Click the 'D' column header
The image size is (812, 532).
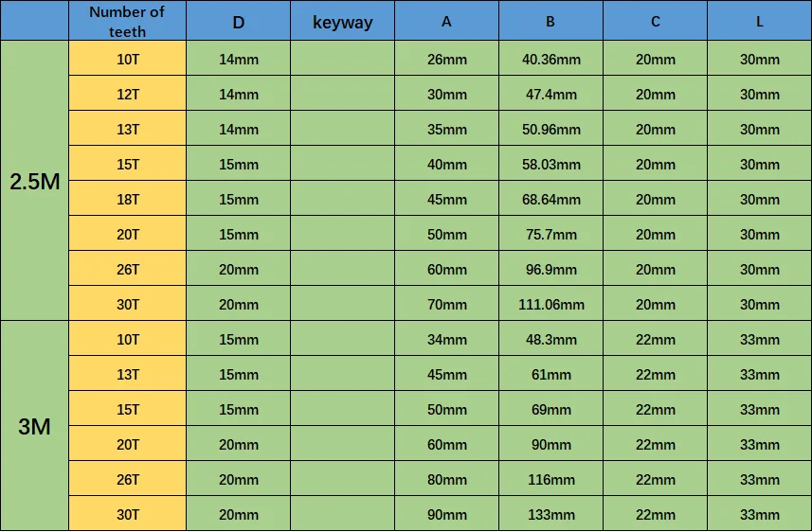click(238, 21)
